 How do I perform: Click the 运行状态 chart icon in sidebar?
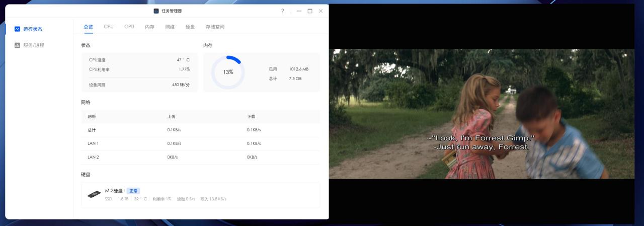[17, 29]
